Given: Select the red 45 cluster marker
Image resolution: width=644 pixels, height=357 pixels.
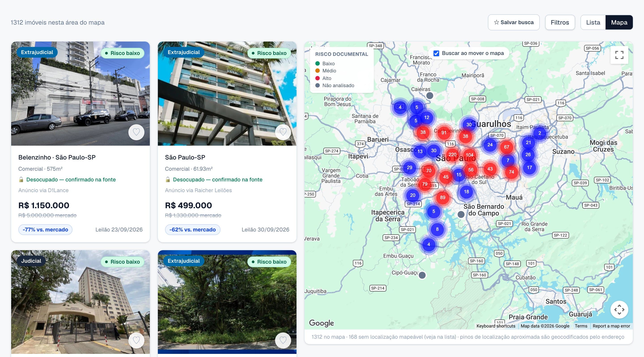Looking at the screenshot, I should [446, 177].
